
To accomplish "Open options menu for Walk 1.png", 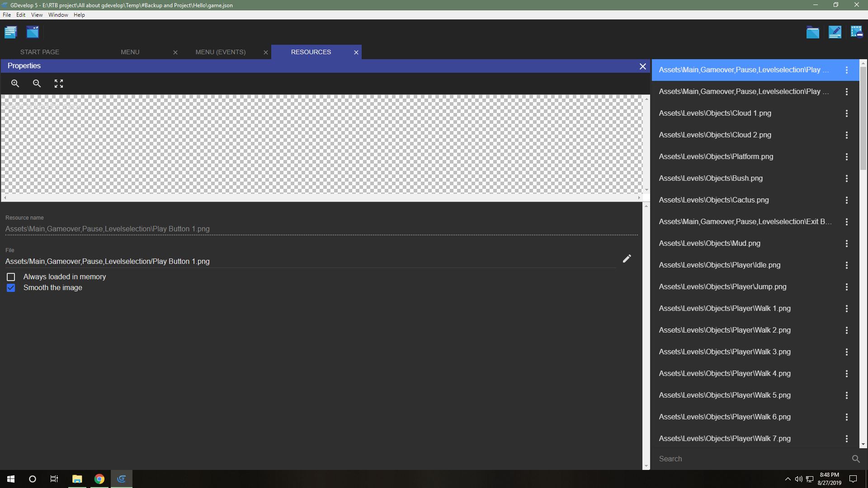I will tap(847, 309).
